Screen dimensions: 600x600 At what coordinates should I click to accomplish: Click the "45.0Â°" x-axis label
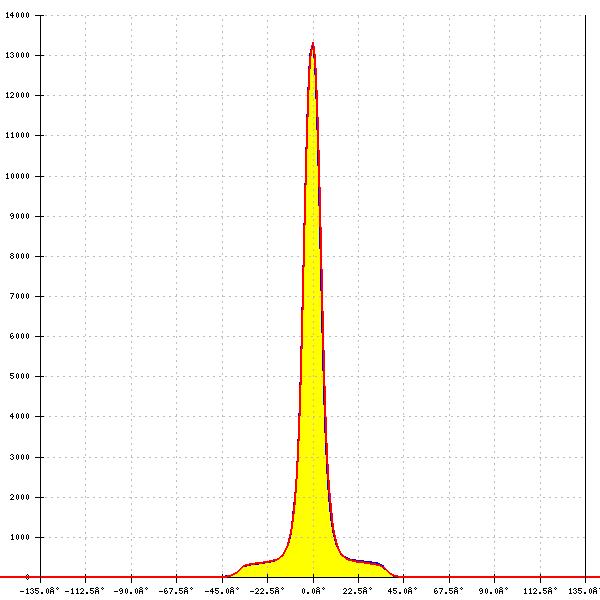click(403, 591)
